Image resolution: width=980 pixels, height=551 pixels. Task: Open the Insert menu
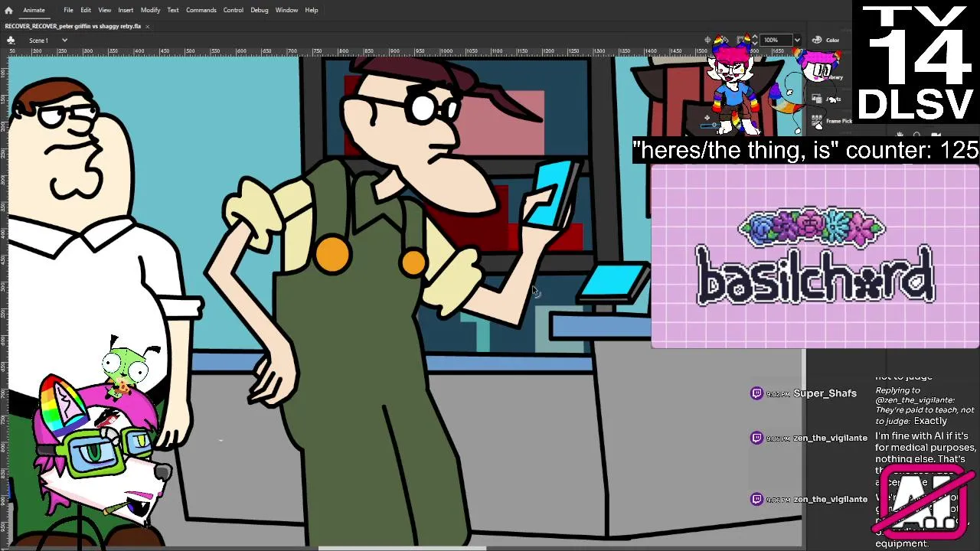(x=126, y=10)
